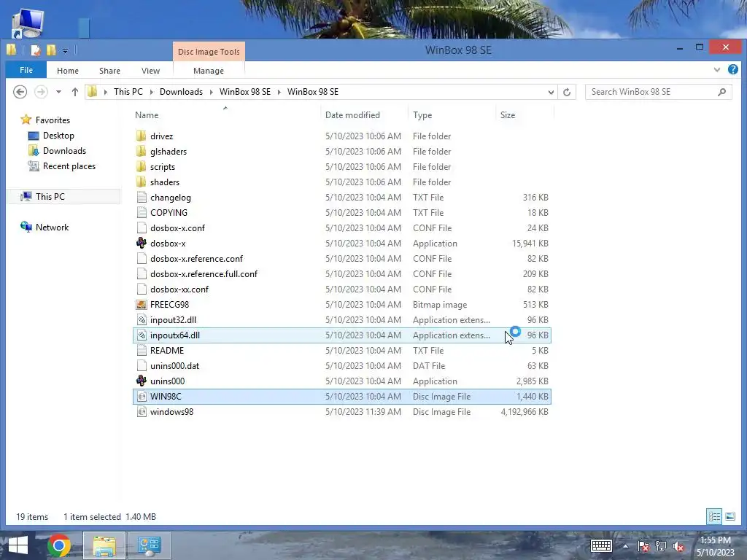
Task: Click the shaders folder icon
Action: coord(142,182)
